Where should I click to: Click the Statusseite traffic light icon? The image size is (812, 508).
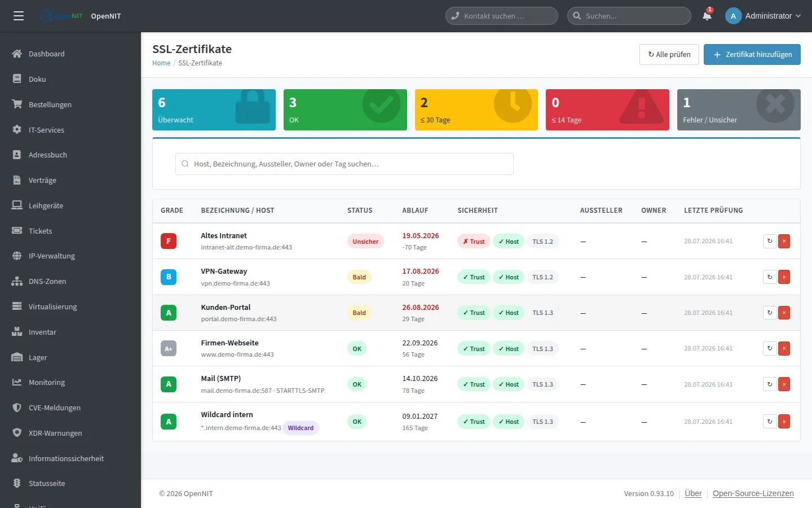(17, 483)
